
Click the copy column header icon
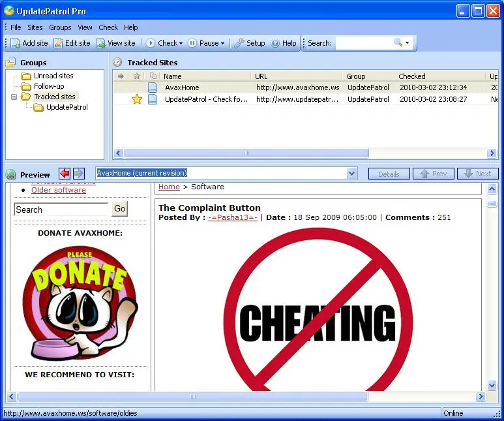click(x=153, y=76)
